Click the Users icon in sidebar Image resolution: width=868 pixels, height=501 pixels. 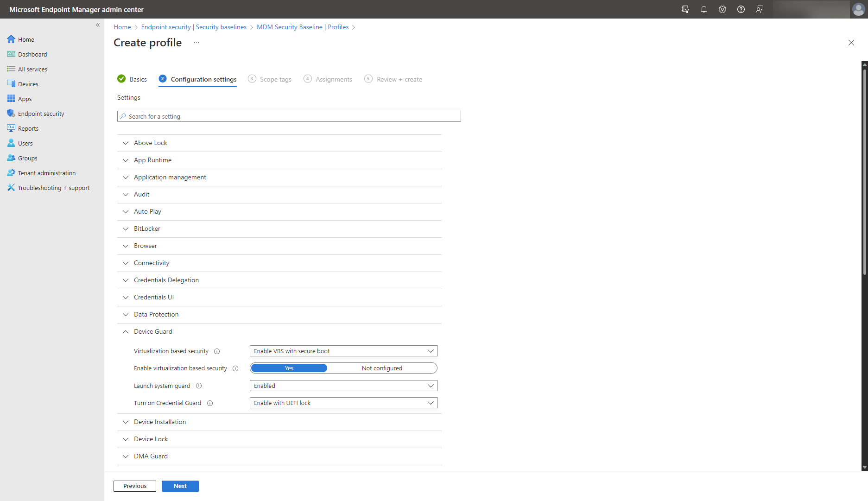pyautogui.click(x=11, y=143)
